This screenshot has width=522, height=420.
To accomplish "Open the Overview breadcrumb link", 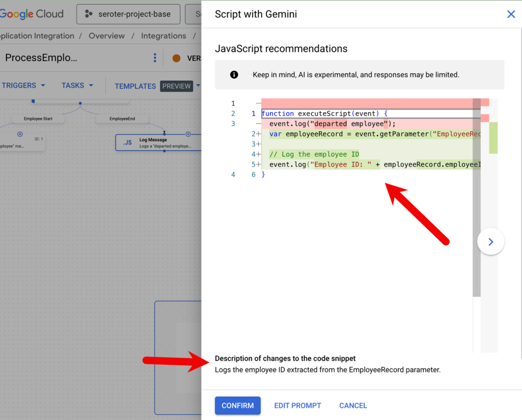I will click(x=107, y=36).
